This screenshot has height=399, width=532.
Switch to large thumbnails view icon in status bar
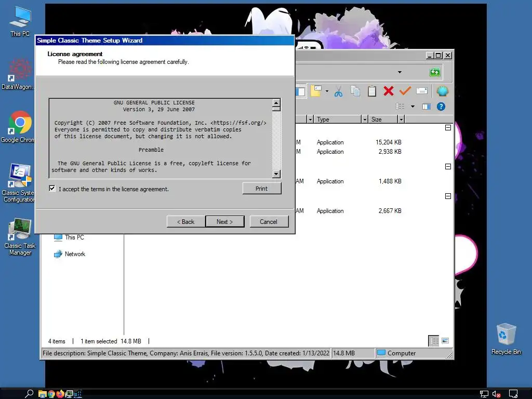coord(445,341)
